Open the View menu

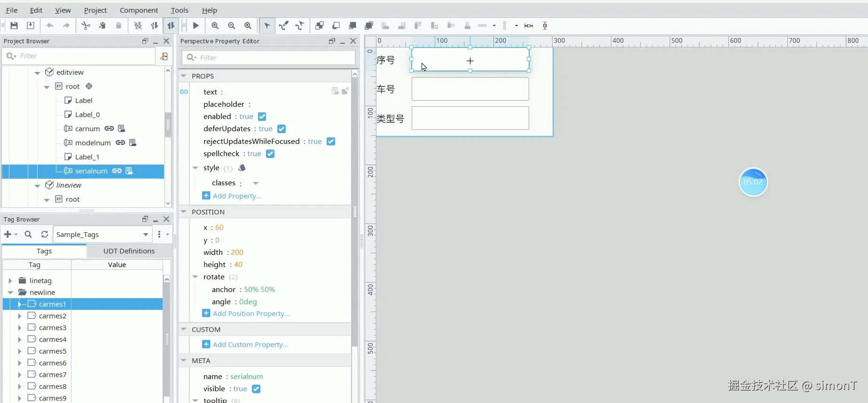point(63,10)
